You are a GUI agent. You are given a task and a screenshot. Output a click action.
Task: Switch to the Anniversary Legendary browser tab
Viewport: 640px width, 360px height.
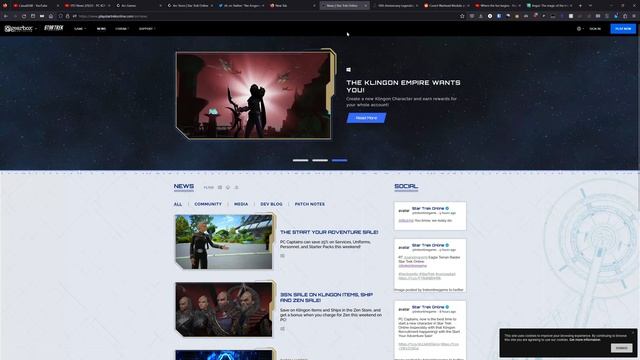point(395,6)
